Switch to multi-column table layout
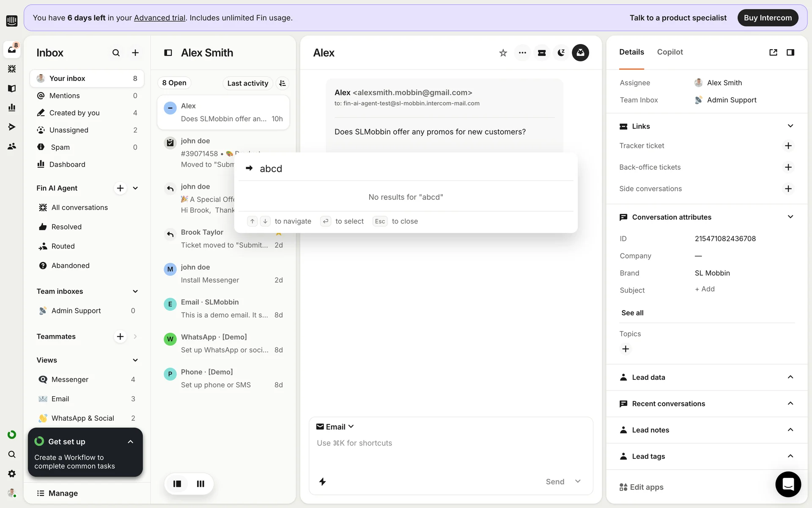The height and width of the screenshot is (508, 812). [200, 484]
